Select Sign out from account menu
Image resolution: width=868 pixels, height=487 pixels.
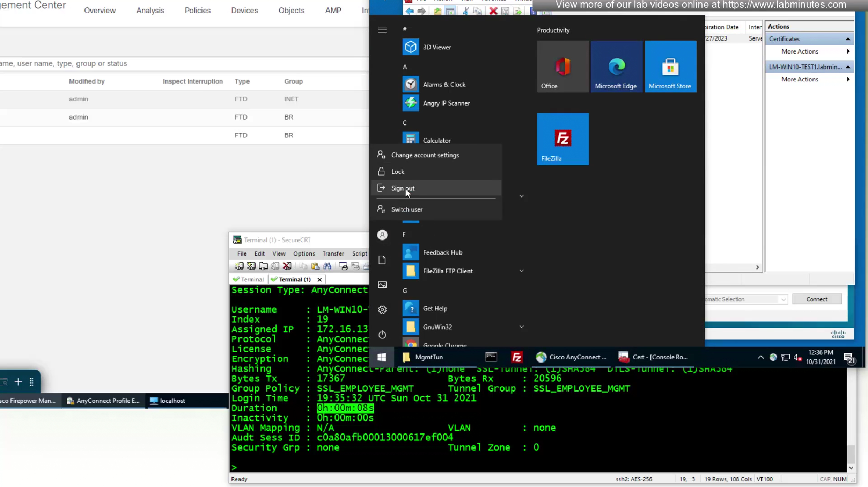point(402,188)
